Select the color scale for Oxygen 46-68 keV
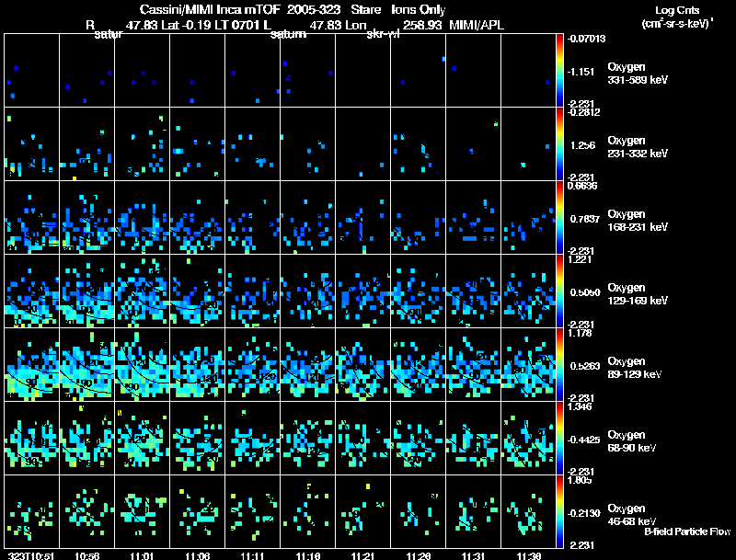The height and width of the screenshot is (560, 736). click(x=560, y=512)
